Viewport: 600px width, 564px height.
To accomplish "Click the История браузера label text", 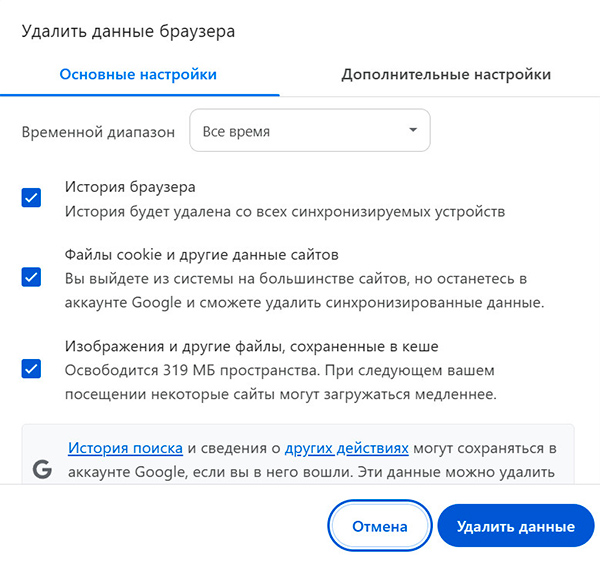I will 130,186.
